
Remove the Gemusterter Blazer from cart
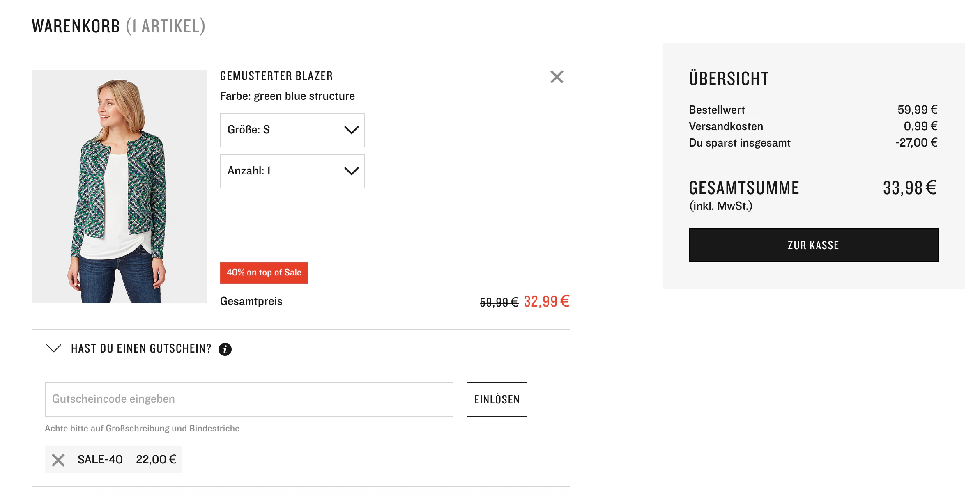pyautogui.click(x=557, y=77)
